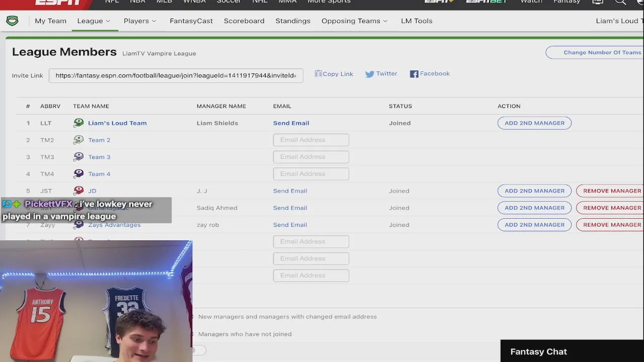Click the Invite Link URL field

click(x=176, y=75)
